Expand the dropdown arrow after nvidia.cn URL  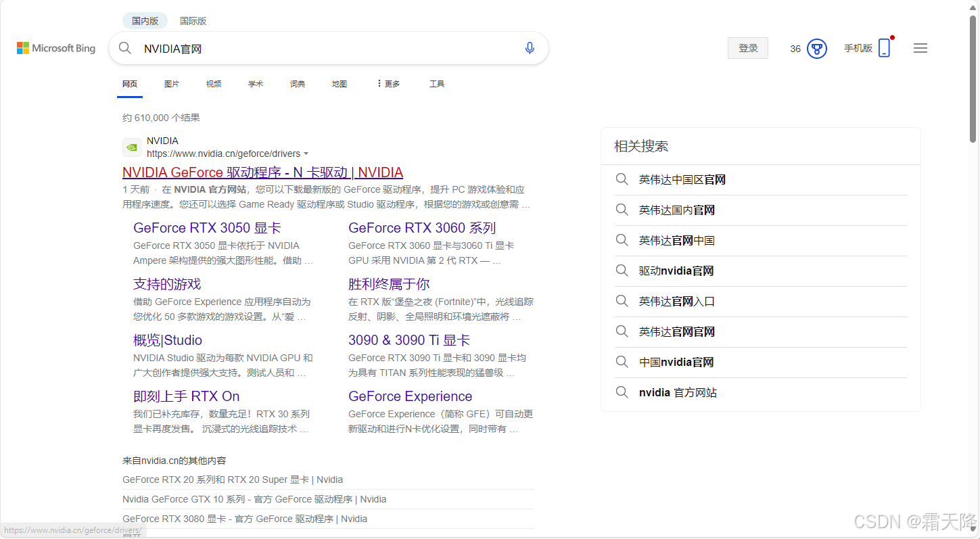point(306,154)
